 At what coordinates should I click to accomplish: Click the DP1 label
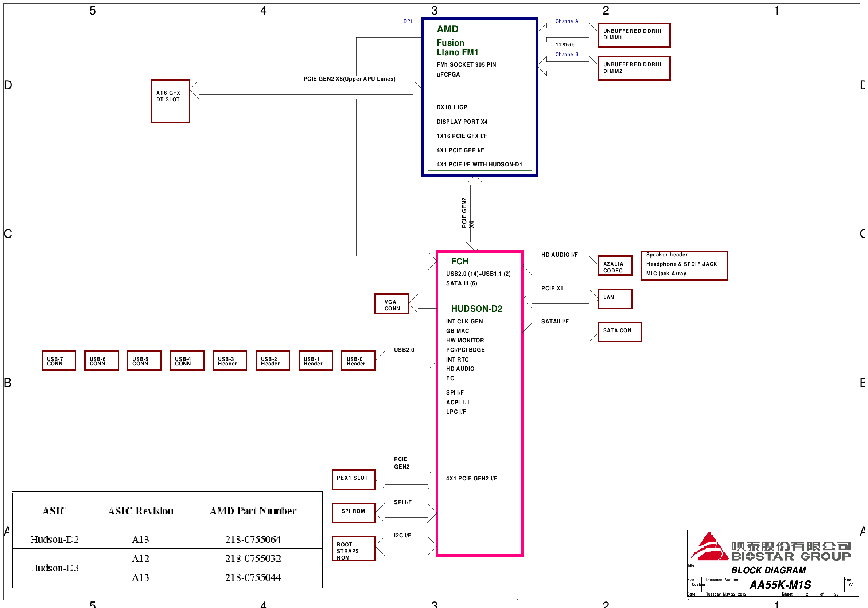pyautogui.click(x=408, y=21)
